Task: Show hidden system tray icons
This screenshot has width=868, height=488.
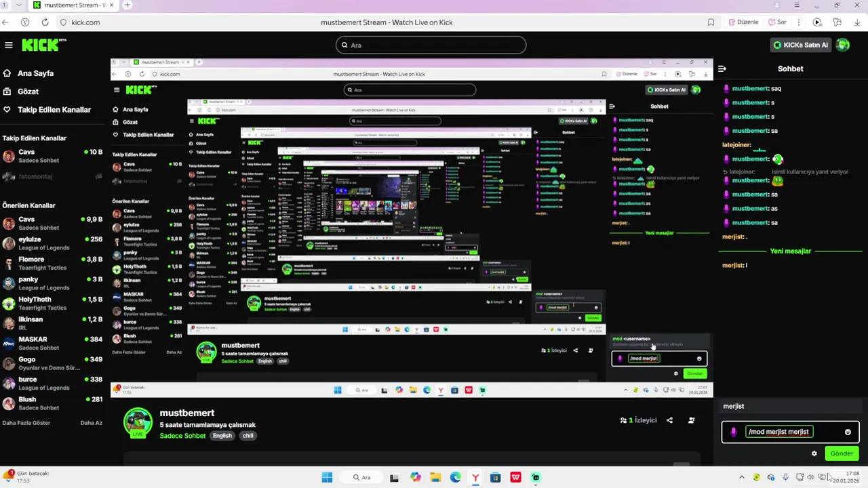Action: tap(741, 477)
